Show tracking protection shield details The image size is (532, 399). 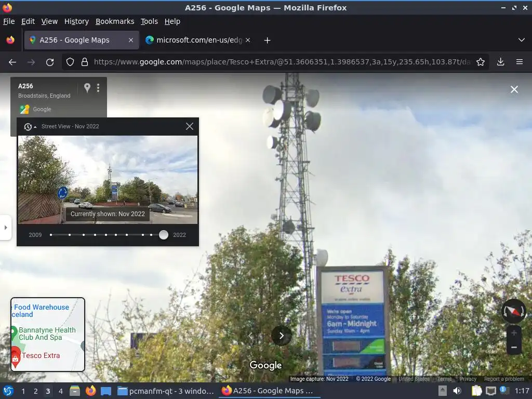click(70, 62)
